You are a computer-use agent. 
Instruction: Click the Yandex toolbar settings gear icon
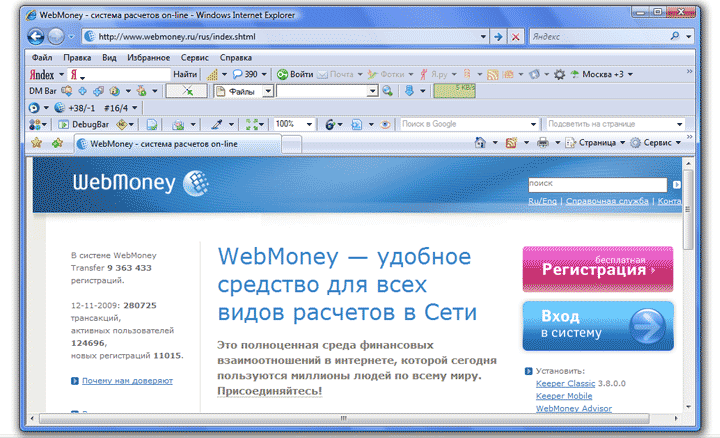point(559,74)
